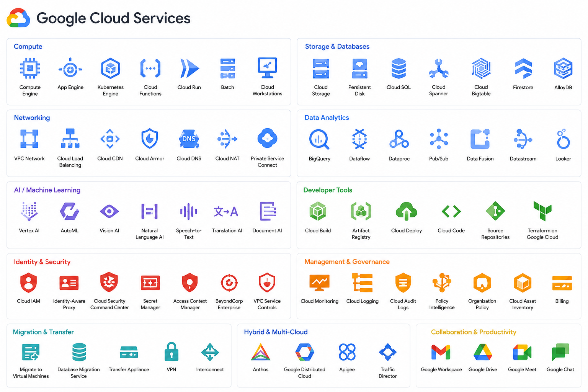Open the Anthos icon
Screen dimensions: 588x392
[x=260, y=352]
